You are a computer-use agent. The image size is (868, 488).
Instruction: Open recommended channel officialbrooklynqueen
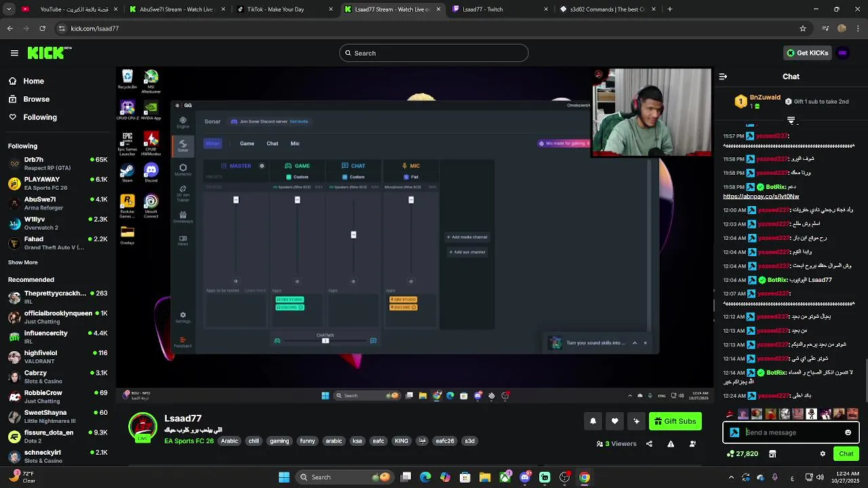(x=58, y=317)
